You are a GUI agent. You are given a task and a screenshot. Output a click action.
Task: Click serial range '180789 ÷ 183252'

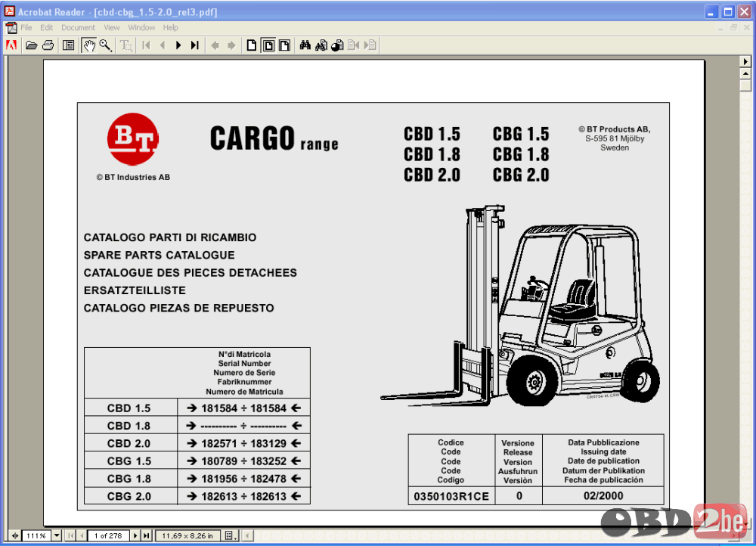(244, 461)
